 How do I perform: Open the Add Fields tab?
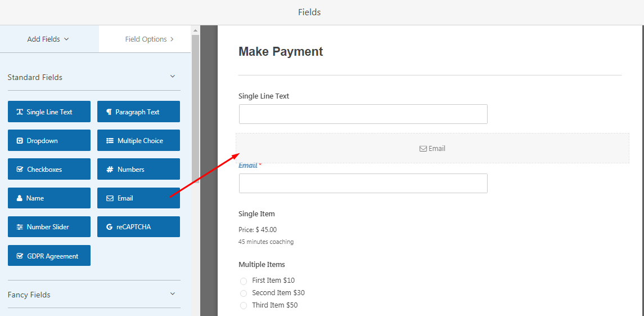[x=48, y=39]
